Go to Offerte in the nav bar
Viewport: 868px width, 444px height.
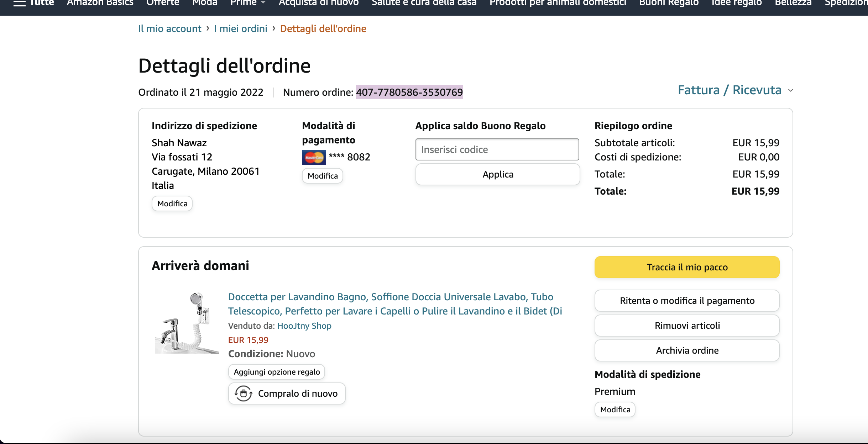tap(163, 3)
